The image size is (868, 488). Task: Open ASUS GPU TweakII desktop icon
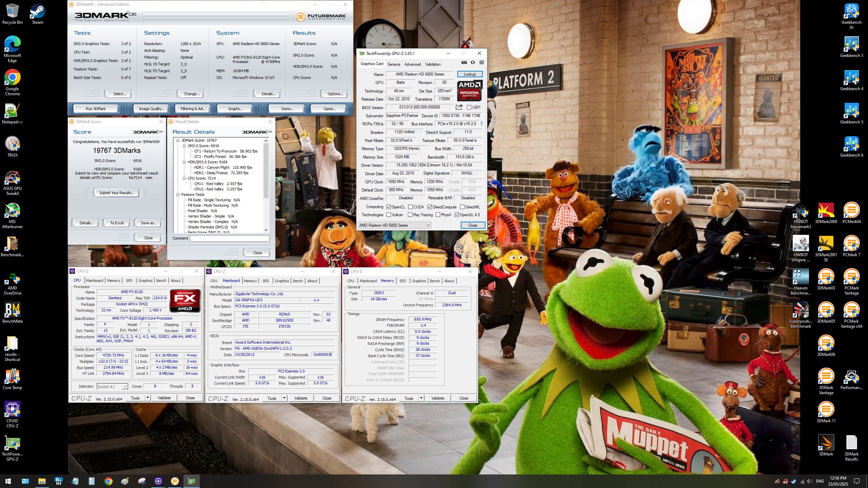point(12,183)
